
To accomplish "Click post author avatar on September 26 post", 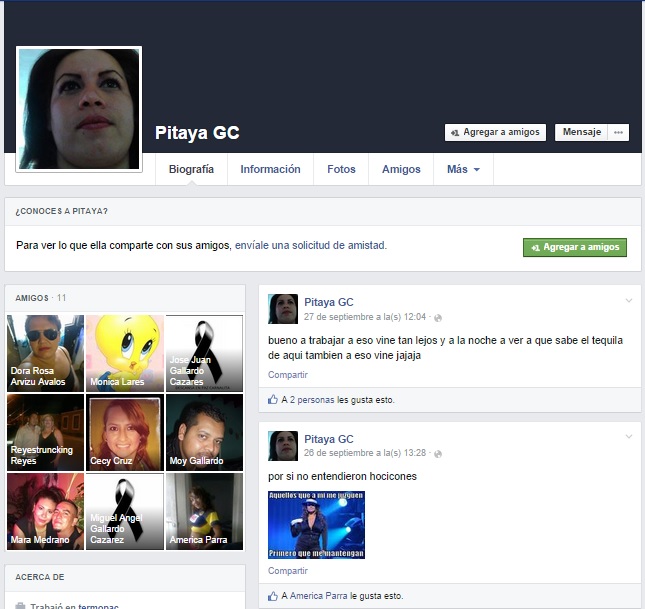I will (x=283, y=446).
